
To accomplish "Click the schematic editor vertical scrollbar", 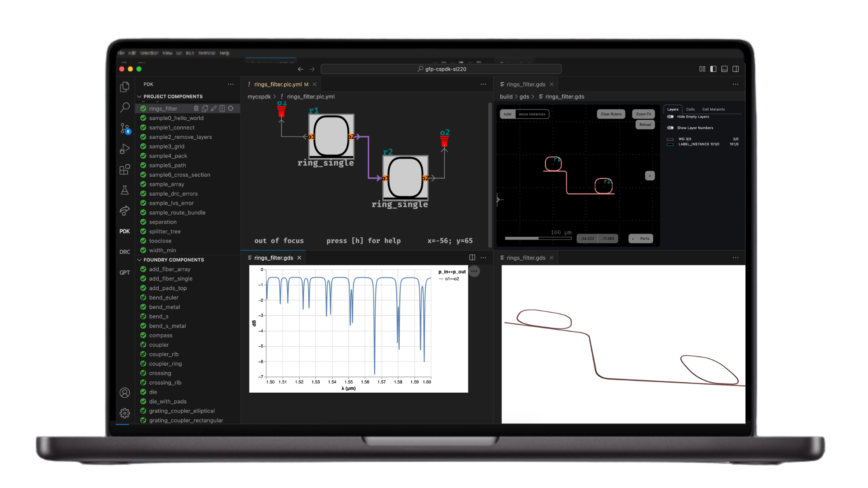I will click(x=490, y=174).
